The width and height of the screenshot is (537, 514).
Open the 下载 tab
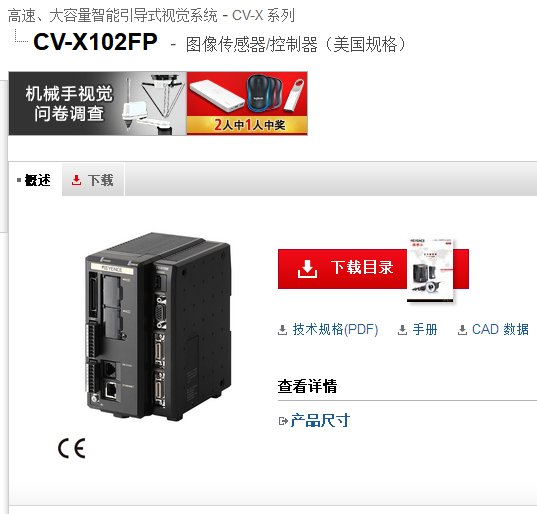pos(93,180)
